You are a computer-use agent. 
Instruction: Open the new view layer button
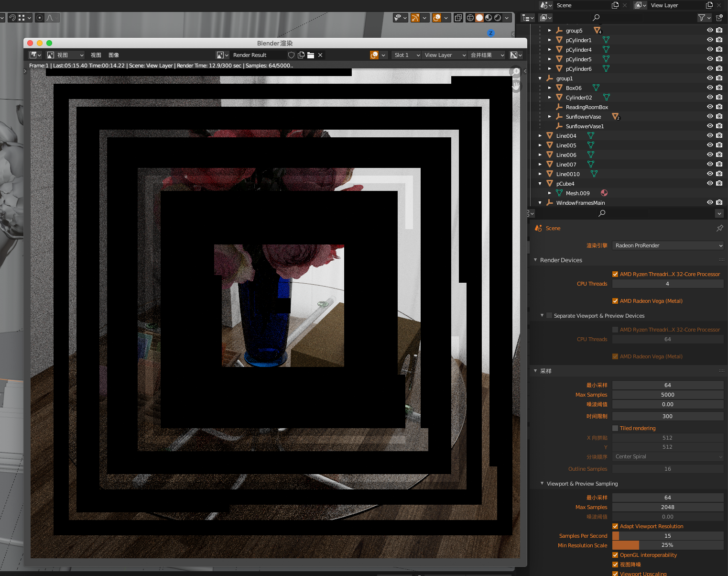(x=709, y=5)
